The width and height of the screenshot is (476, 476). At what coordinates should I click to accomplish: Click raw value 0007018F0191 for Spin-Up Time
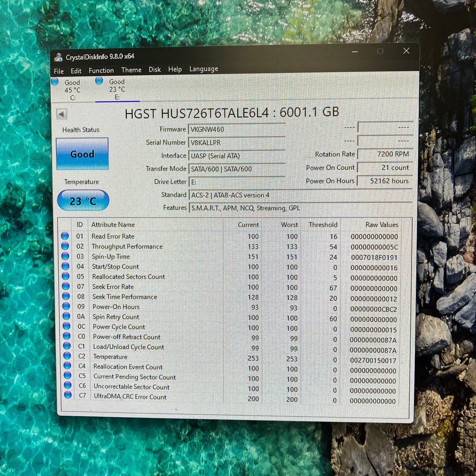[374, 258]
